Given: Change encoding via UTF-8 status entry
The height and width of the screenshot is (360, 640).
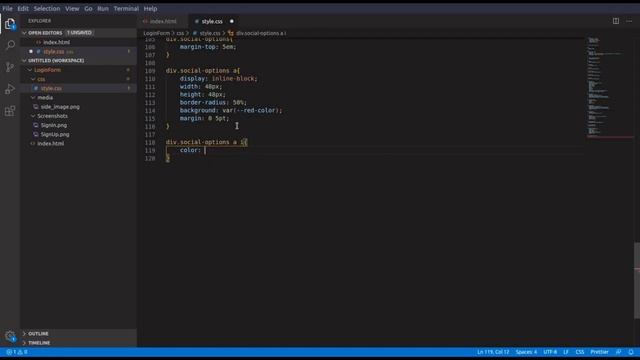Looking at the screenshot, I should [x=550, y=352].
